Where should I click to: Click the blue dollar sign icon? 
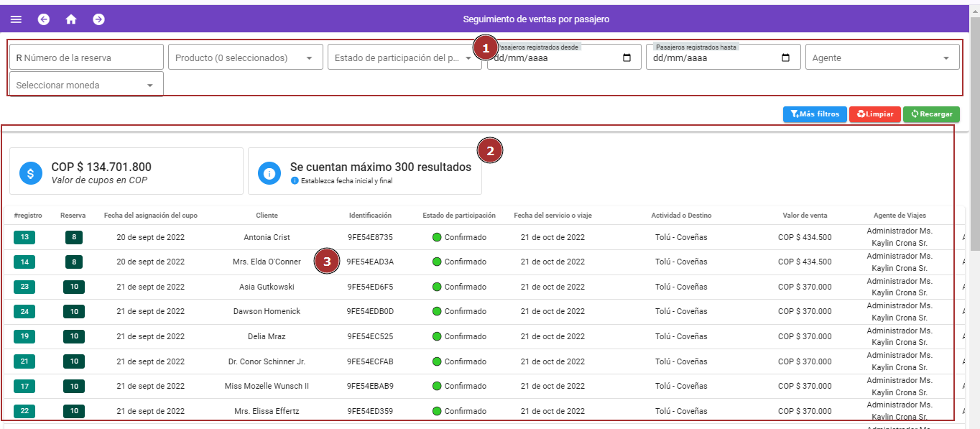31,173
